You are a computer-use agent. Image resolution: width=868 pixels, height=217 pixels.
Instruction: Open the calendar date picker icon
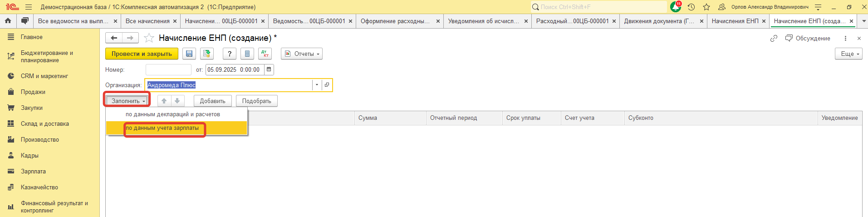(x=269, y=69)
